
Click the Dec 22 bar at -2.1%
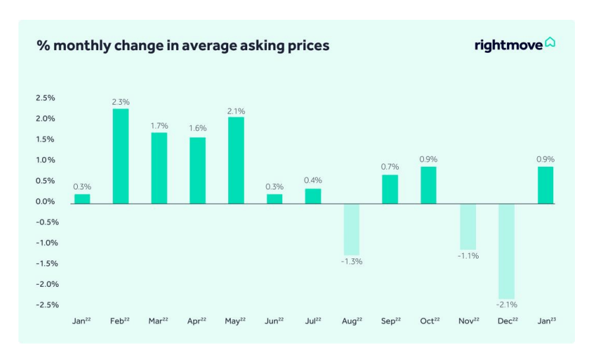click(x=506, y=251)
